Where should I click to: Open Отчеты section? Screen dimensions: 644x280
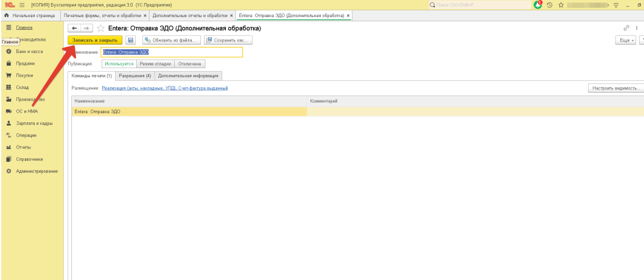point(23,147)
